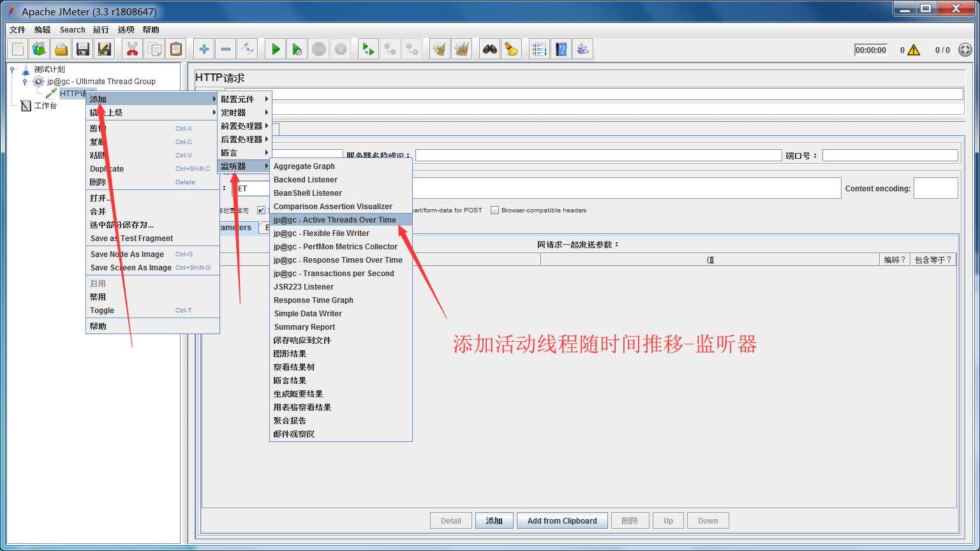
Task: Click the New test plan toolbar icon
Action: pos(18,49)
